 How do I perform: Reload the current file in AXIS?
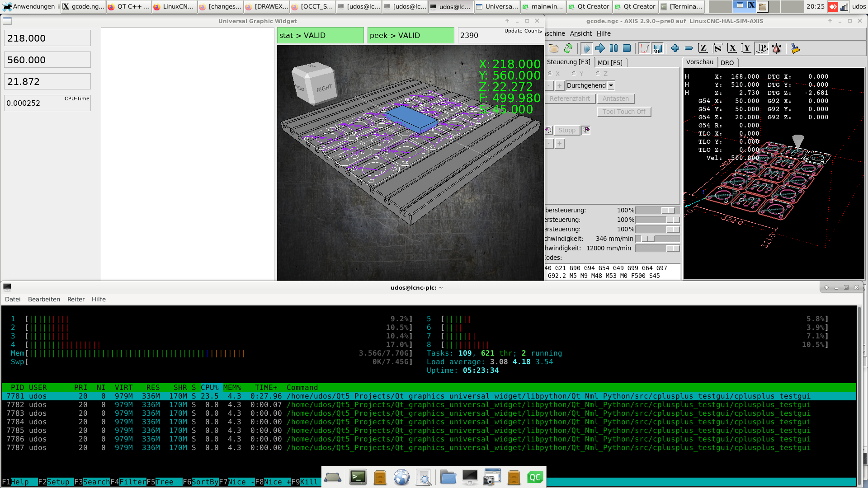click(x=568, y=48)
